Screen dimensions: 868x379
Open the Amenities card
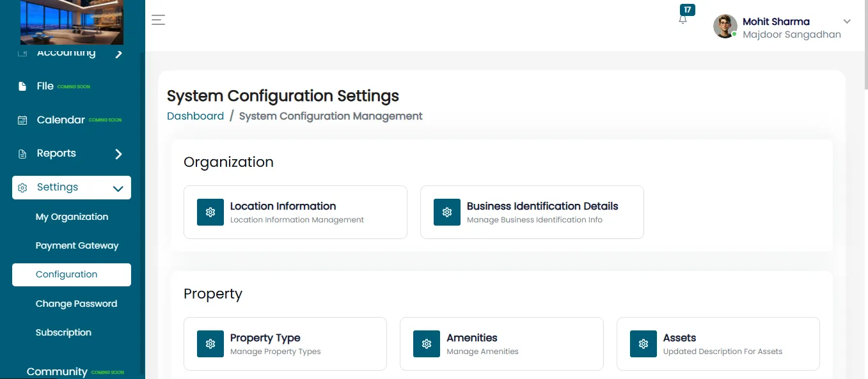[x=501, y=344]
